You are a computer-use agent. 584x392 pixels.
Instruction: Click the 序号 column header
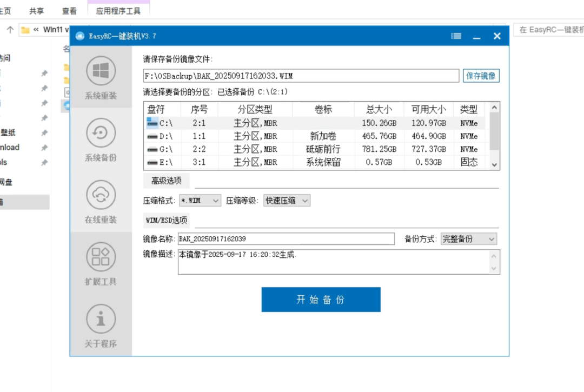[x=199, y=109]
